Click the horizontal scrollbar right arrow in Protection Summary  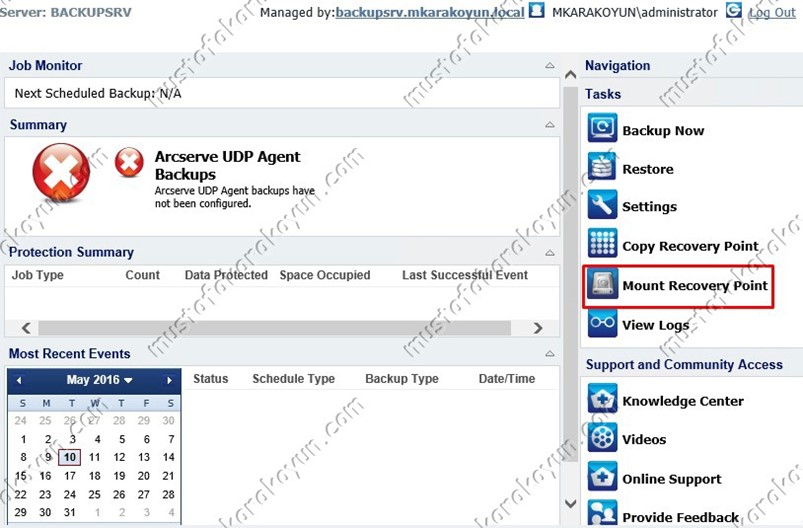[538, 328]
